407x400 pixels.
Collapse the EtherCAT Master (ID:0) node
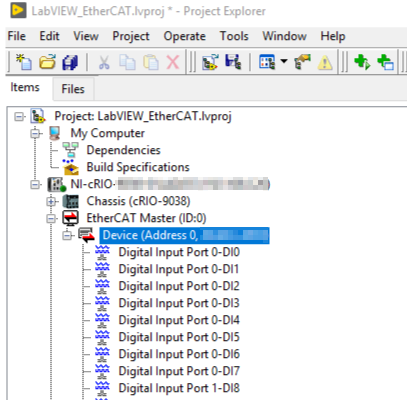click(51, 218)
